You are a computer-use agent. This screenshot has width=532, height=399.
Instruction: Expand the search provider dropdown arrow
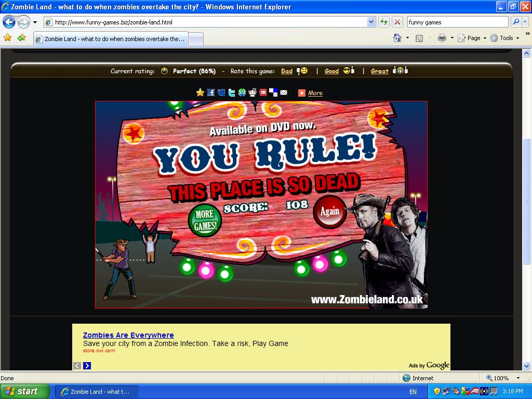point(526,22)
